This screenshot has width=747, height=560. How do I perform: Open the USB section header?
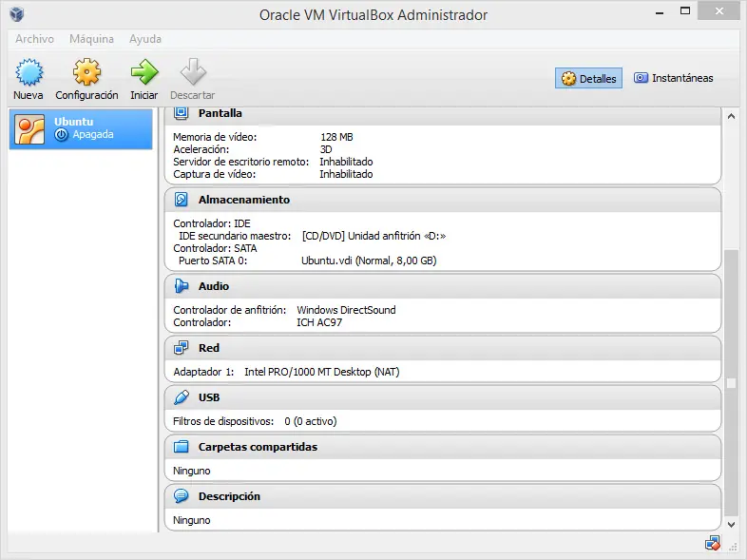coord(443,398)
